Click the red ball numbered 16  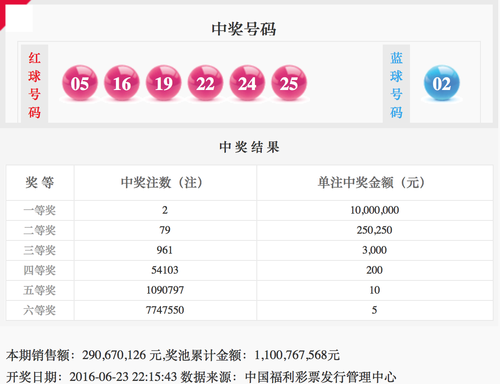(x=122, y=83)
